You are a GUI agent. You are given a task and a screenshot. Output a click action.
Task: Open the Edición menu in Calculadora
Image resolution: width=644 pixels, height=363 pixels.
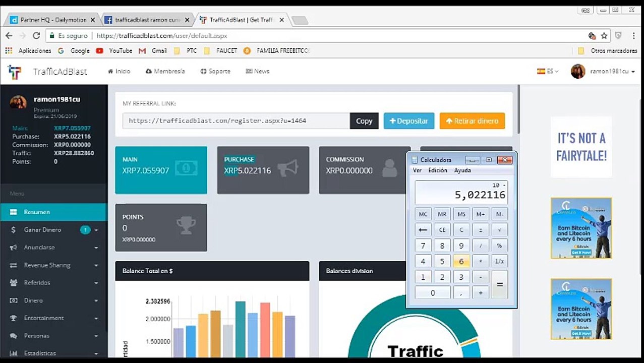[438, 170]
